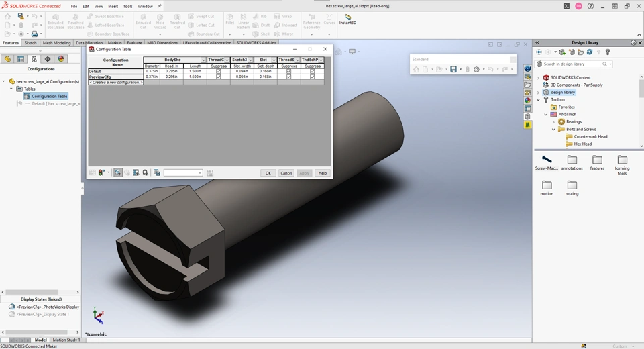Open the BodySke column dropdown arrow

pyautogui.click(x=203, y=60)
